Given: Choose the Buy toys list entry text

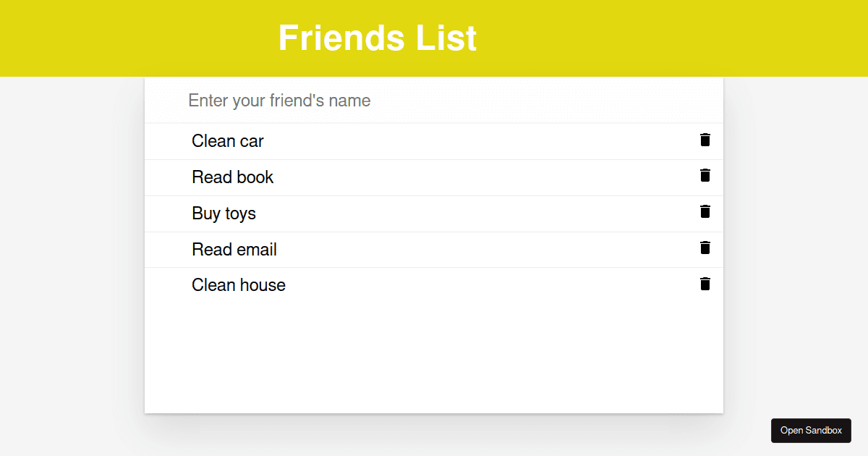Looking at the screenshot, I should (x=224, y=214).
